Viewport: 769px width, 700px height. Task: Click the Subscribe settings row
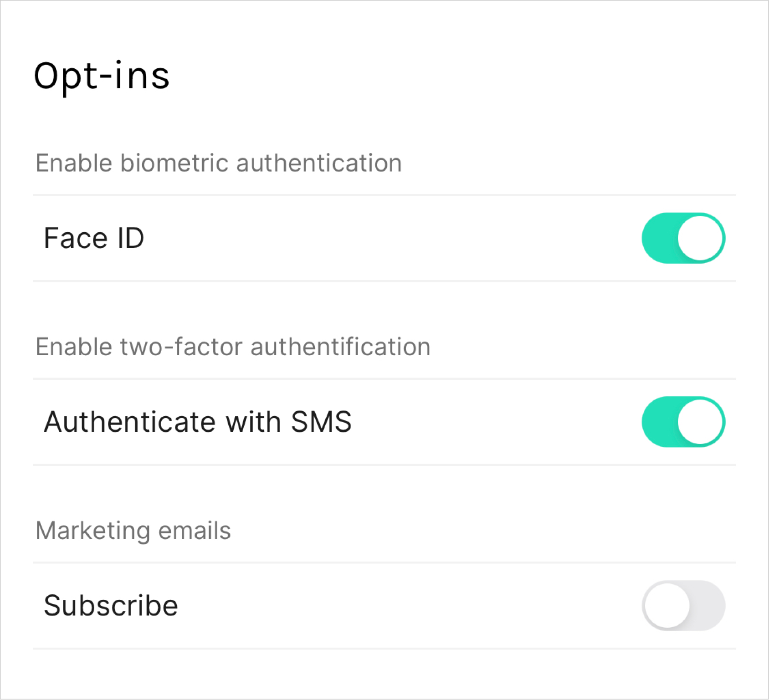[x=384, y=605]
